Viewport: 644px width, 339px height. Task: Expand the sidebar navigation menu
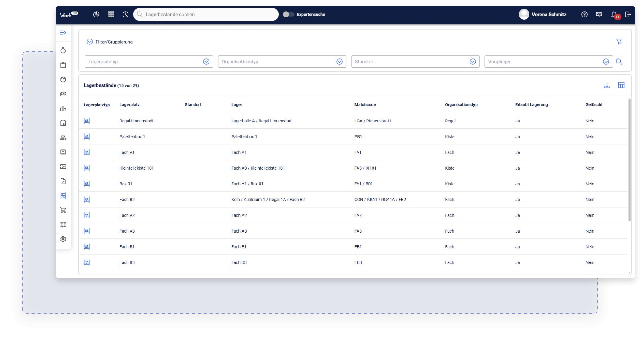[x=63, y=33]
